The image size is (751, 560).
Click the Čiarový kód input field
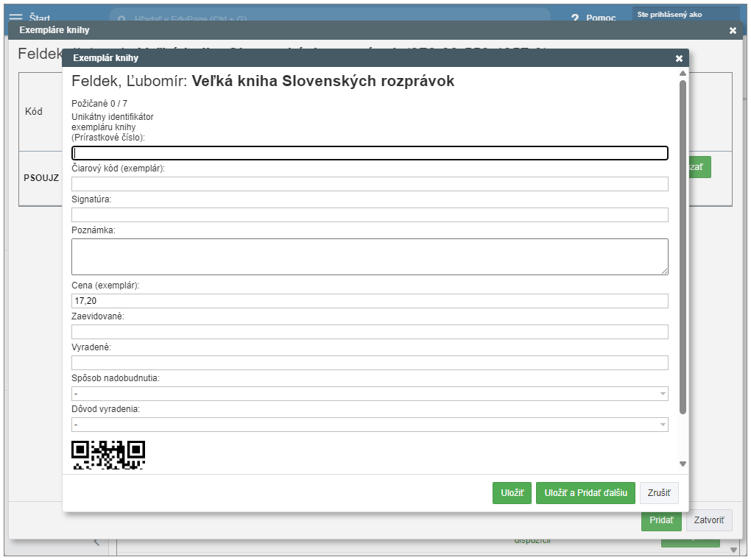click(x=370, y=184)
